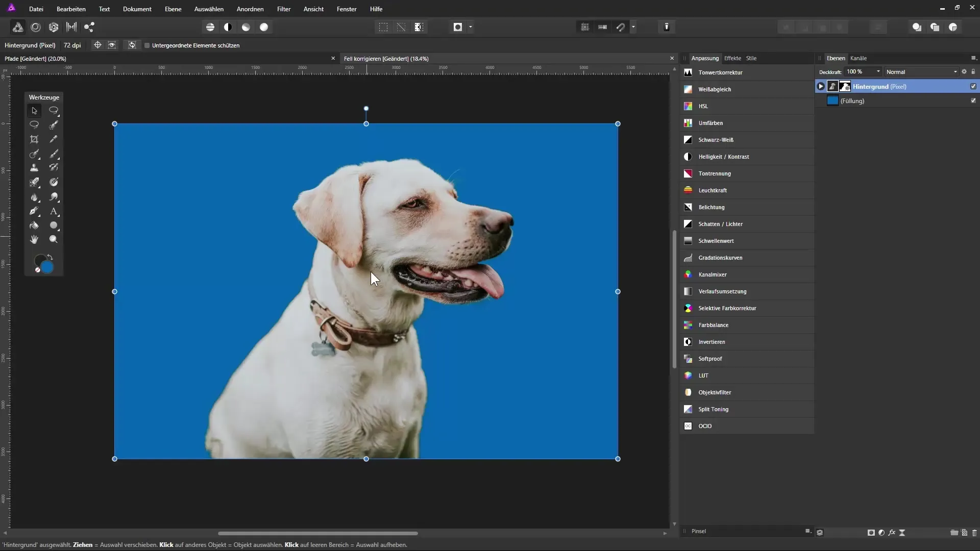Click the Füllung layer blue thumbnail
980x551 pixels.
832,101
